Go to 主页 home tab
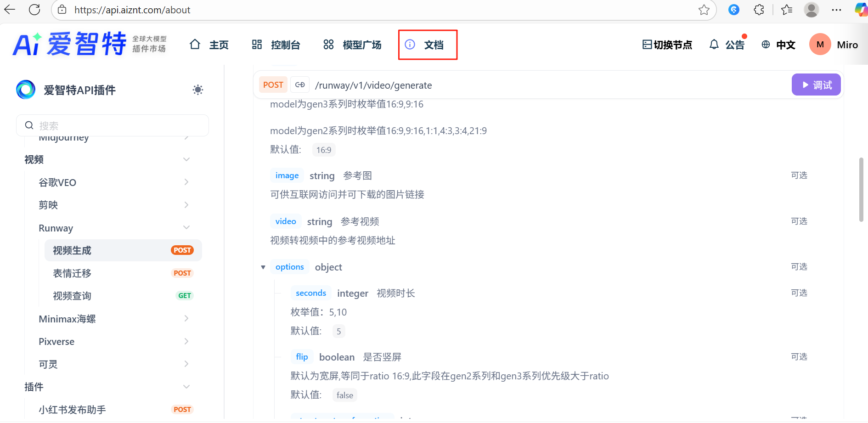 tap(209, 45)
